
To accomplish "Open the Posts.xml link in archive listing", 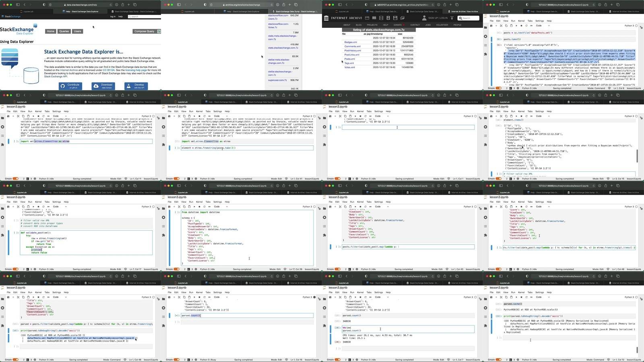I will [349, 59].
